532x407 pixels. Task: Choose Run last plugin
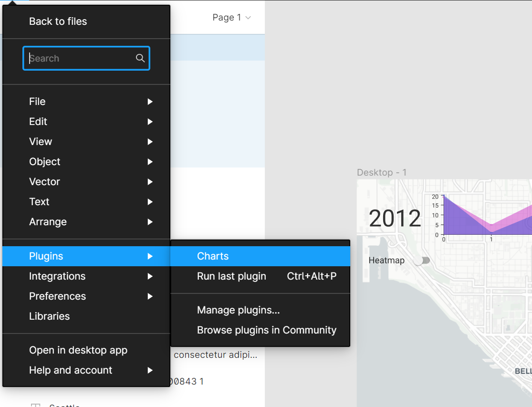point(231,276)
